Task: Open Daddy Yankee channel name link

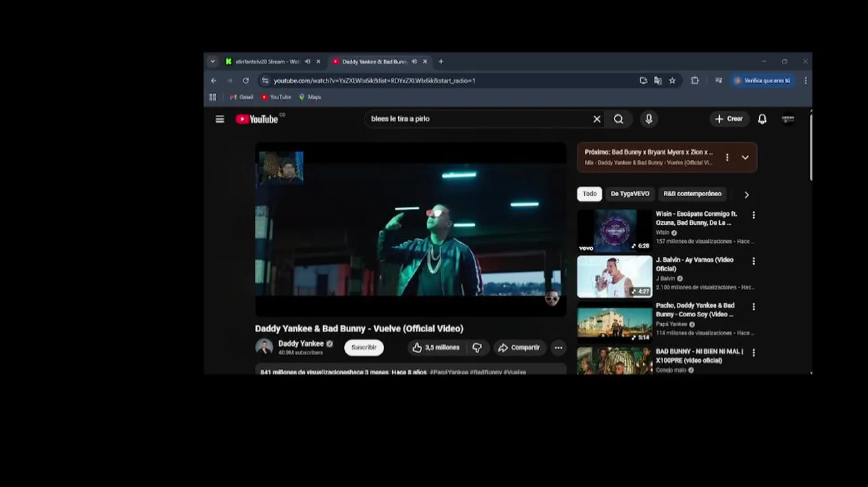Action: point(301,344)
